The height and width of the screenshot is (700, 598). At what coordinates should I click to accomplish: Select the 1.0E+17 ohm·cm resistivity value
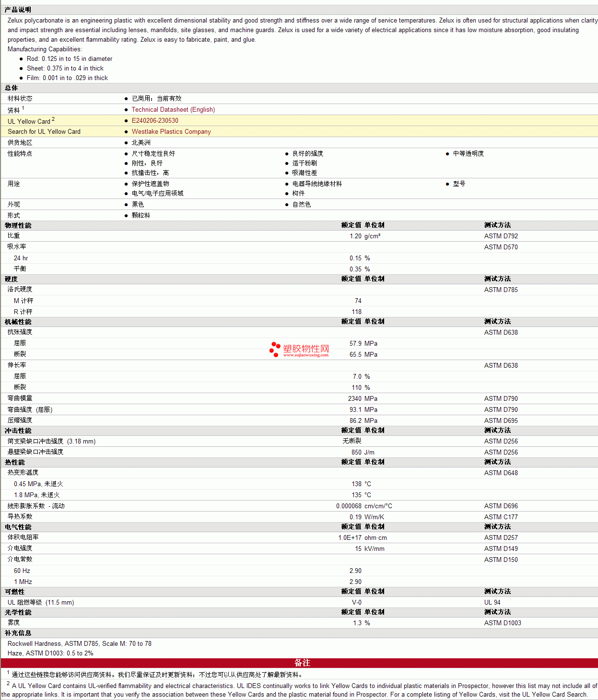point(363,537)
